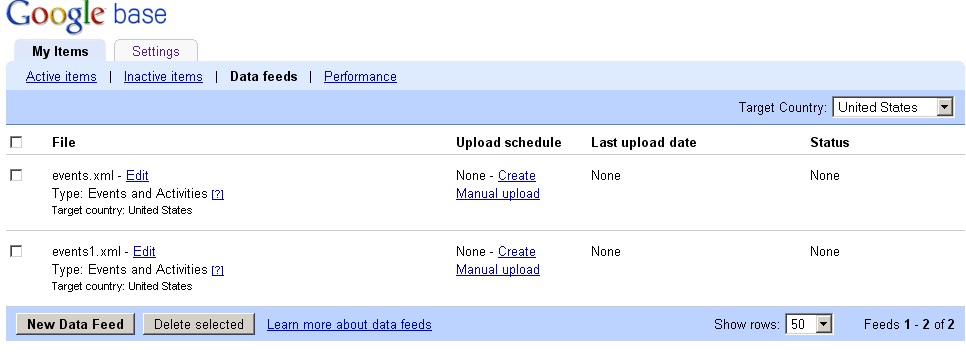The width and height of the screenshot is (966, 361).
Task: View the Performance page
Action: tap(360, 76)
